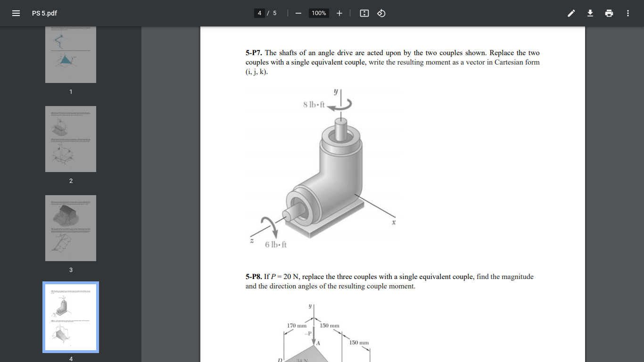This screenshot has width=644, height=362.
Task: Click the thumbnail label number 2
Action: coord(71,181)
